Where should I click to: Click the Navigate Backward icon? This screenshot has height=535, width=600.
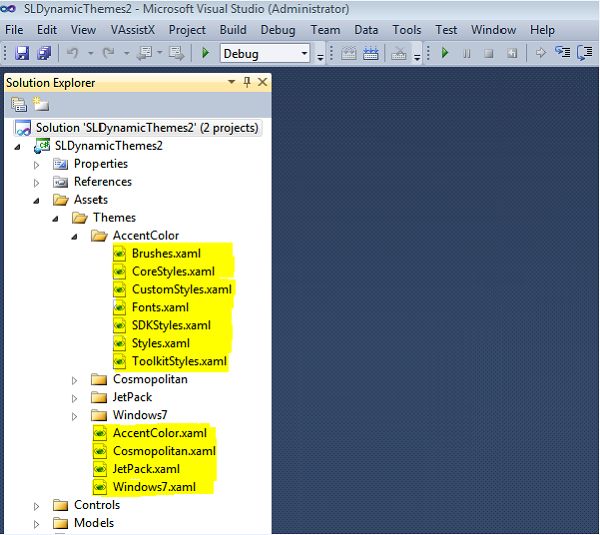tap(144, 53)
